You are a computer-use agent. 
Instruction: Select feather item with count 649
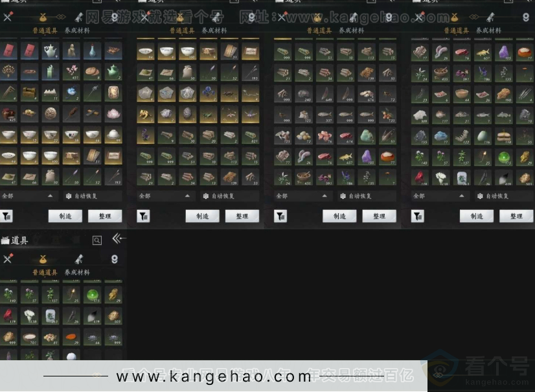tap(324, 93)
